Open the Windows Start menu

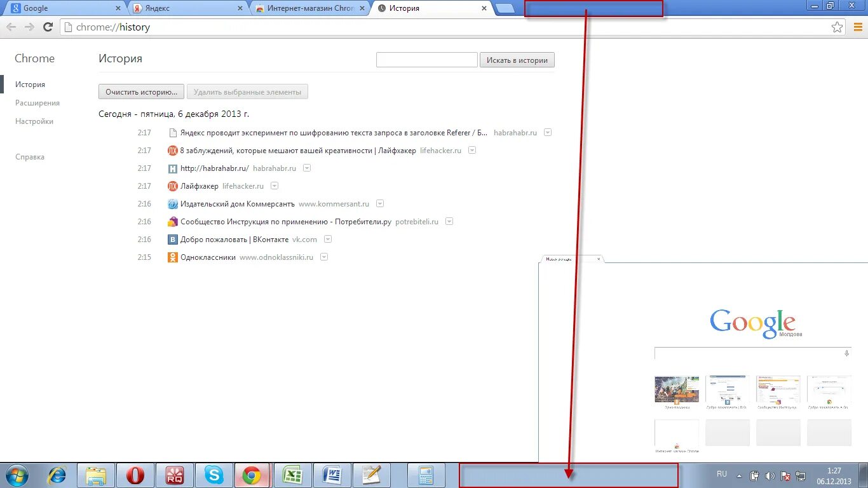(x=17, y=475)
